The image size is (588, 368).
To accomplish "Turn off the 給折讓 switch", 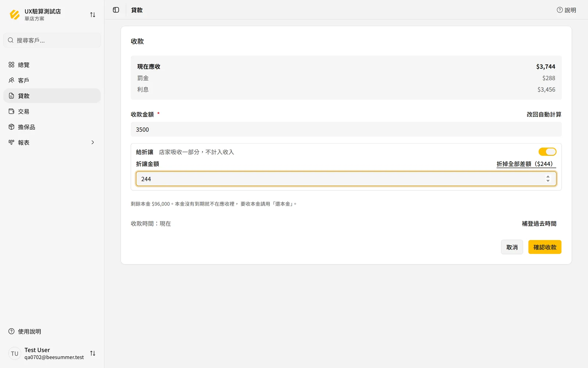I will 548,152.
